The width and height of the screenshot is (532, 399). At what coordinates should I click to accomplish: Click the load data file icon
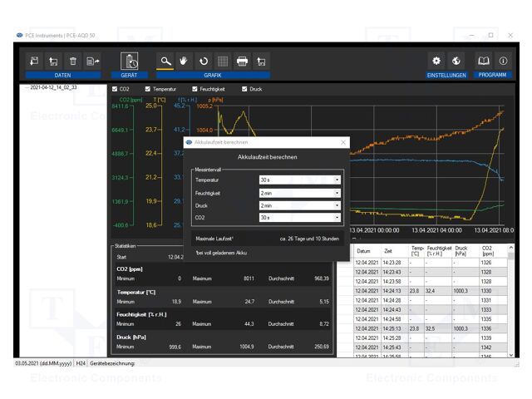pos(34,61)
